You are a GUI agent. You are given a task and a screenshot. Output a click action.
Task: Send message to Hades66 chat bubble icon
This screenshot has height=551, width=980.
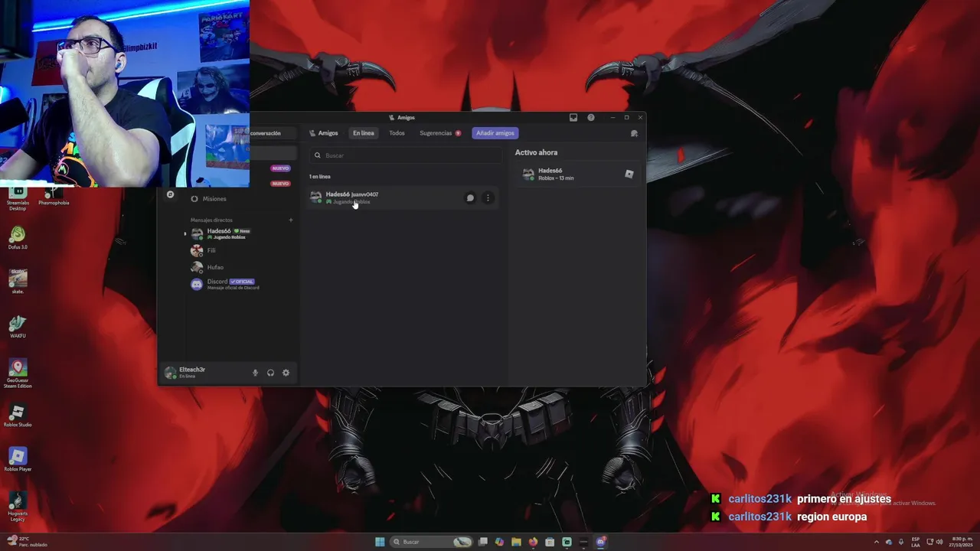coord(470,197)
